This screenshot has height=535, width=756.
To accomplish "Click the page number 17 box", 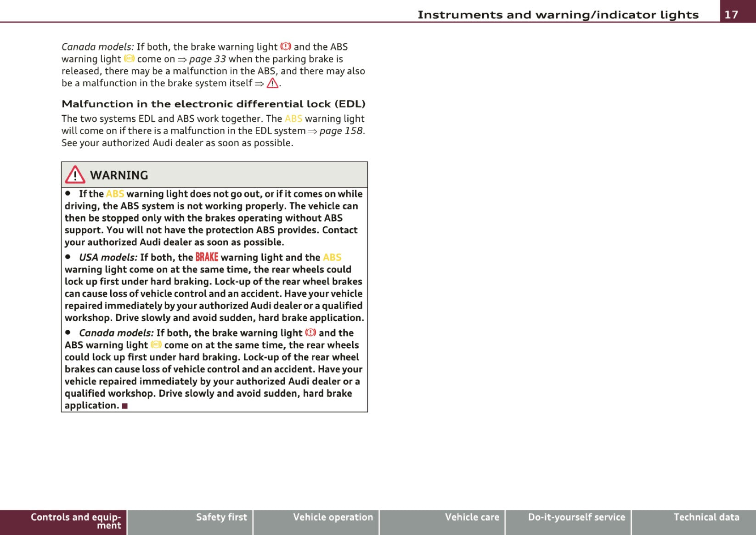I will point(731,14).
